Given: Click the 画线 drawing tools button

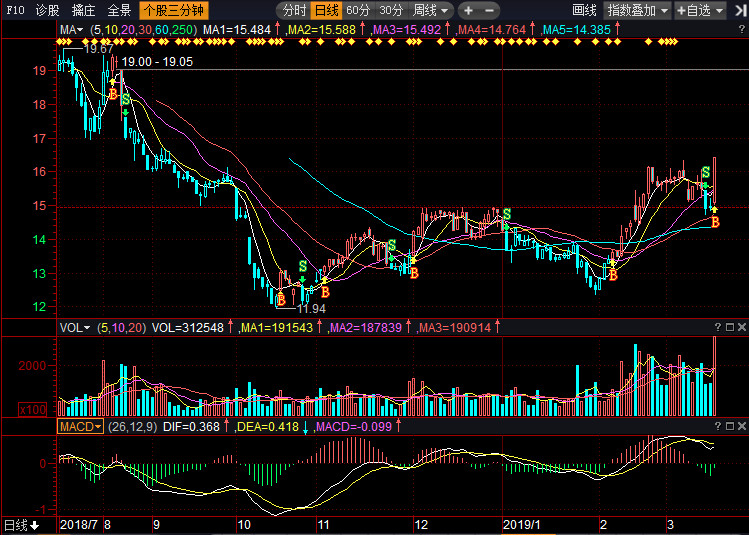Looking at the screenshot, I should [x=584, y=10].
